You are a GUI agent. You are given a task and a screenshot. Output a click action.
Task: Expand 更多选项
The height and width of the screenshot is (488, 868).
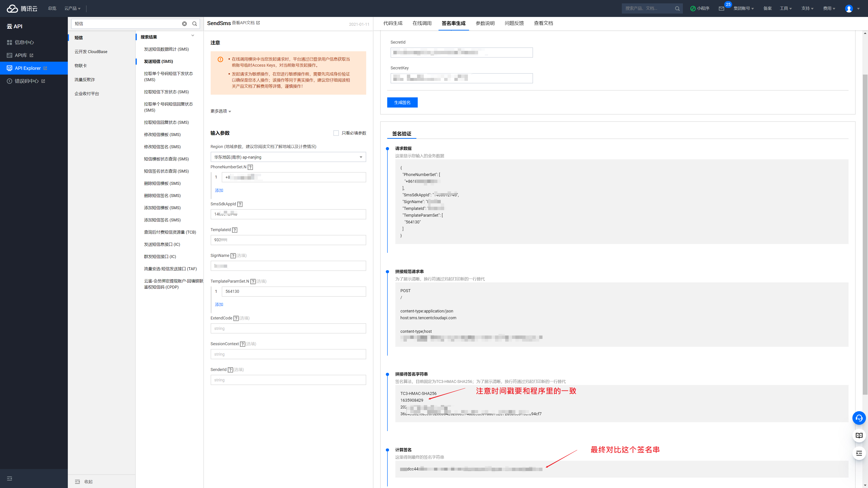click(x=221, y=111)
